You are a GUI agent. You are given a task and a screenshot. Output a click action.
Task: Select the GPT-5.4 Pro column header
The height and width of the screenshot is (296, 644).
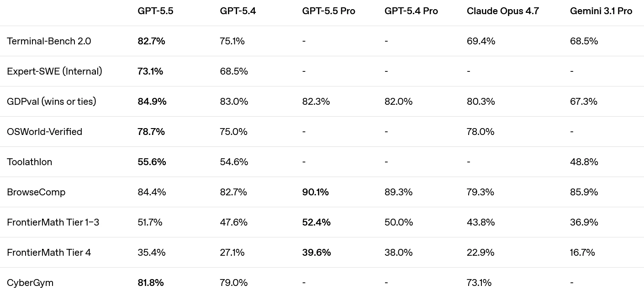(411, 11)
